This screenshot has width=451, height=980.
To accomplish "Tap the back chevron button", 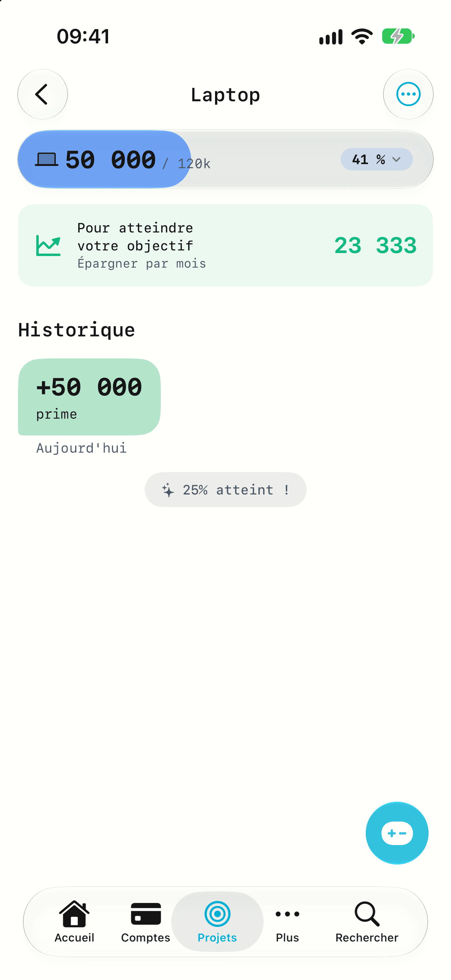I will [x=42, y=94].
